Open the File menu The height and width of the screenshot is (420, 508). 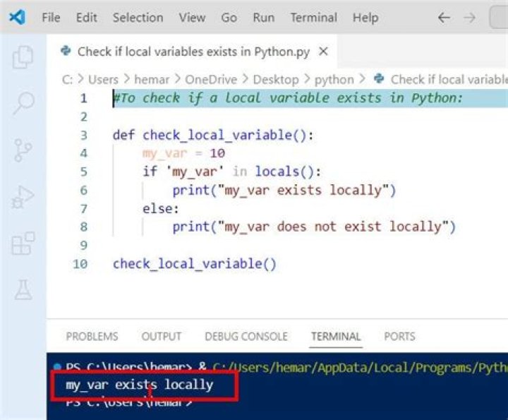click(x=51, y=18)
